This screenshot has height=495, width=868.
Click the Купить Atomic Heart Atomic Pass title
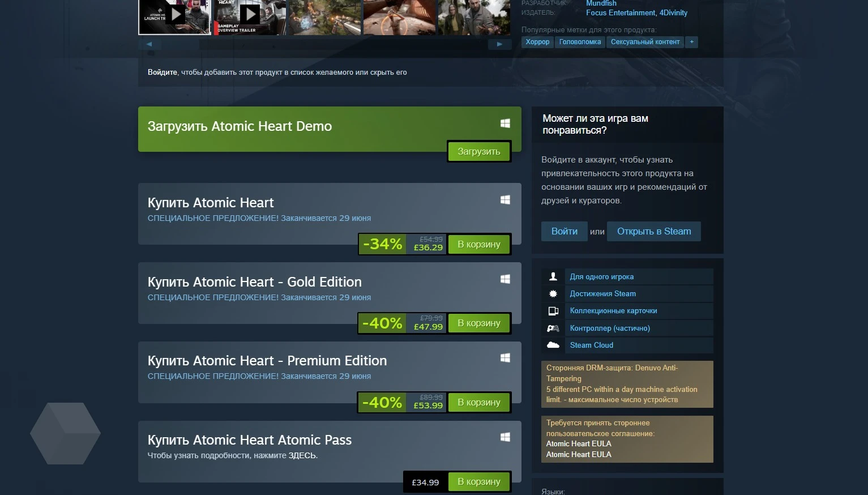tap(250, 440)
